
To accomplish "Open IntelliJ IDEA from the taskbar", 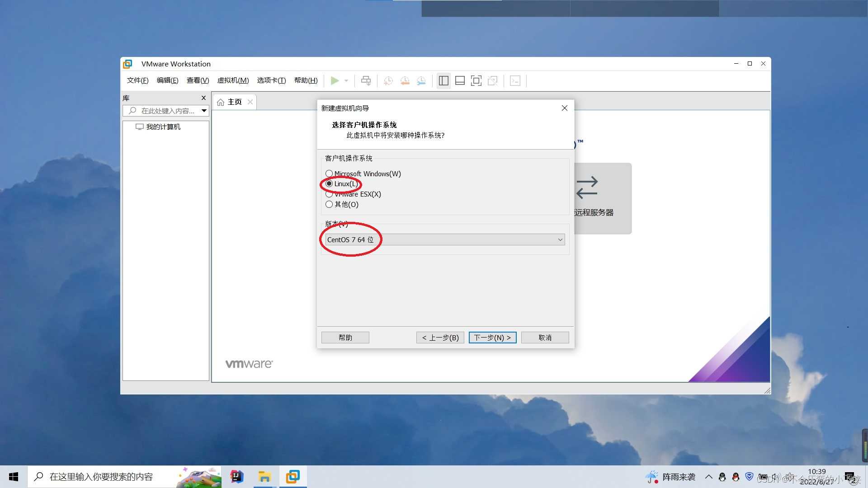I will point(237,477).
